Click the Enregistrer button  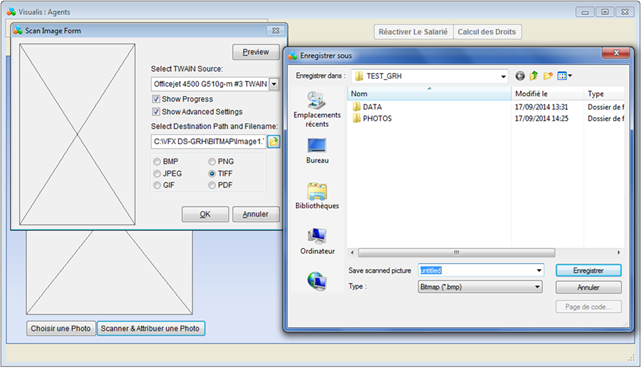[588, 270]
